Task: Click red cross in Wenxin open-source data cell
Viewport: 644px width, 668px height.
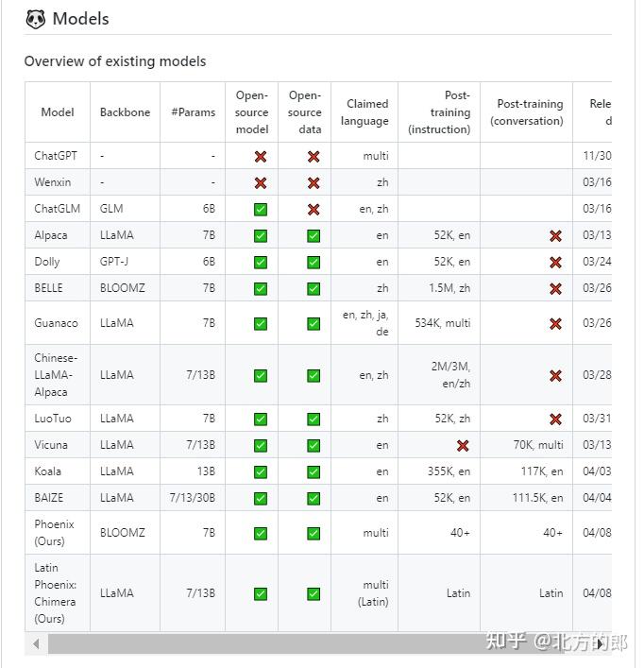Action: pyautogui.click(x=314, y=183)
